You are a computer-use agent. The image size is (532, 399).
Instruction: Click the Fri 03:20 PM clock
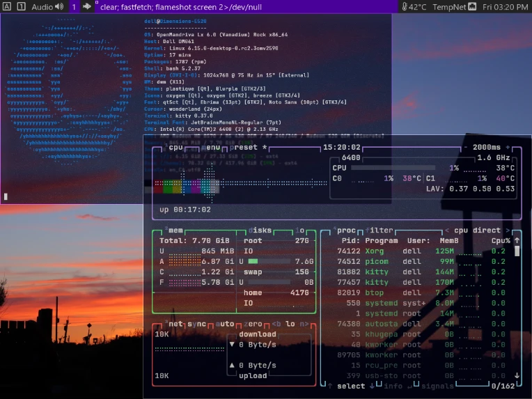(506, 7)
